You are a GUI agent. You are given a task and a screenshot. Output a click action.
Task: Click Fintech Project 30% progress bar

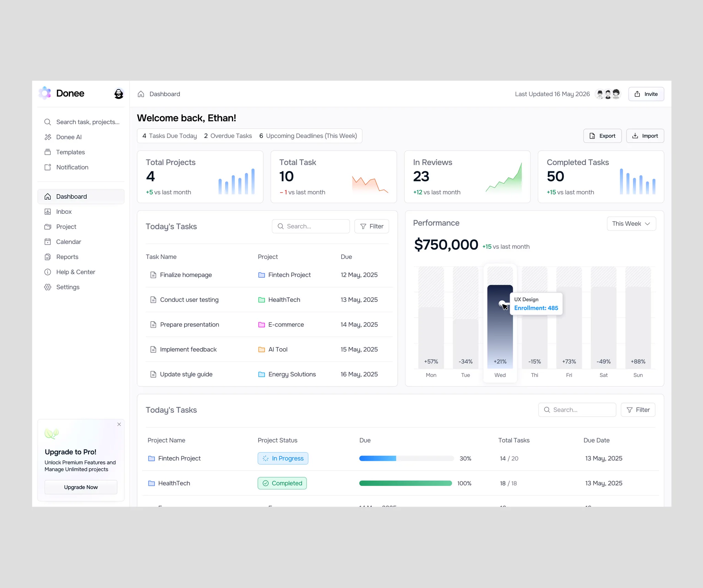[x=406, y=459]
